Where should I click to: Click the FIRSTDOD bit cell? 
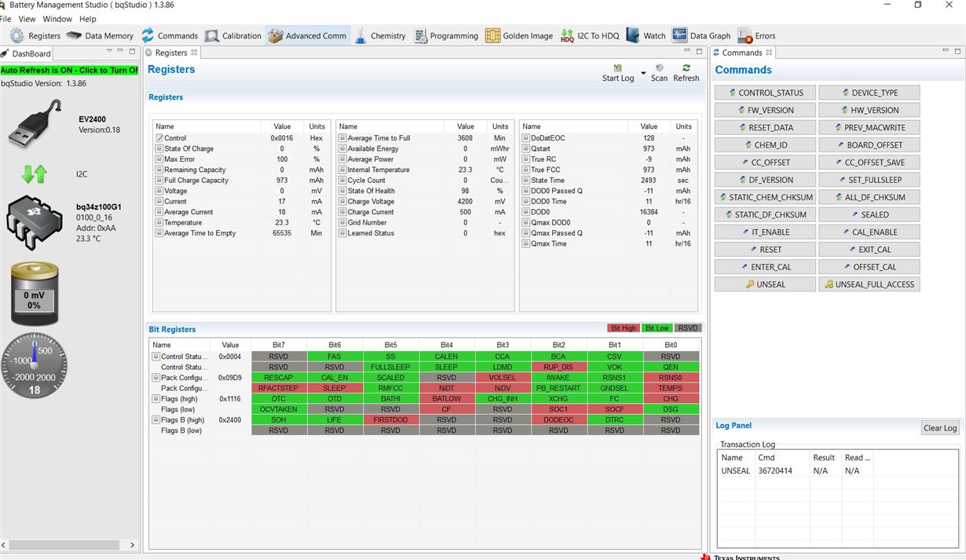[390, 420]
